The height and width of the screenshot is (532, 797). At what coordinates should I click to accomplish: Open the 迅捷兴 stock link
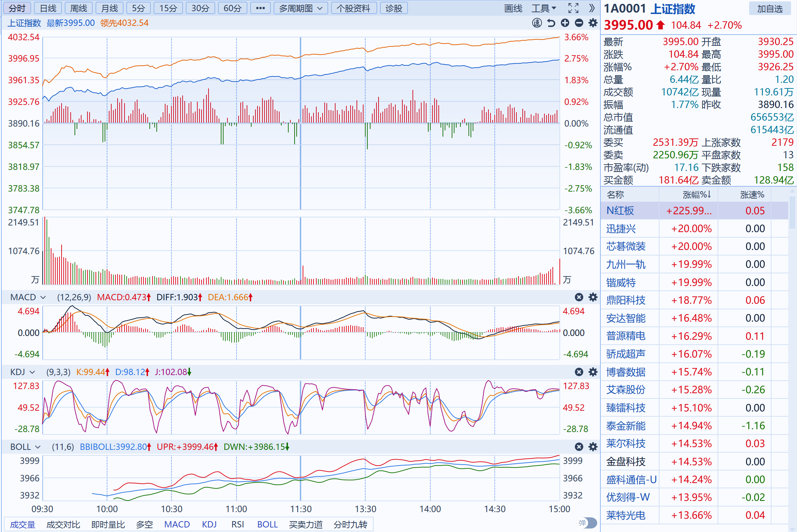tap(621, 229)
